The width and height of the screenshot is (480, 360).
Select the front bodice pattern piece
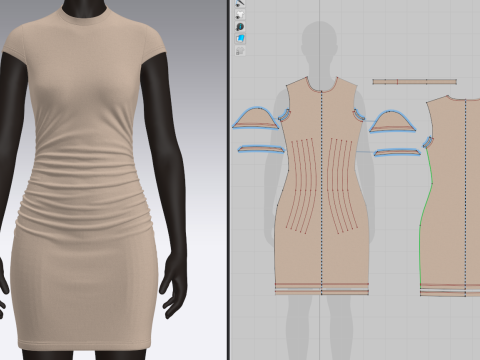pos(322,187)
